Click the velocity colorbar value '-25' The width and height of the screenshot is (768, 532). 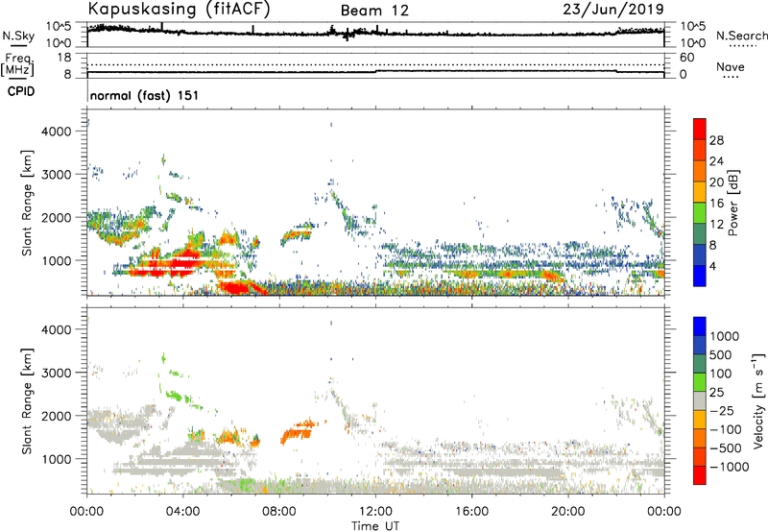tap(722, 410)
